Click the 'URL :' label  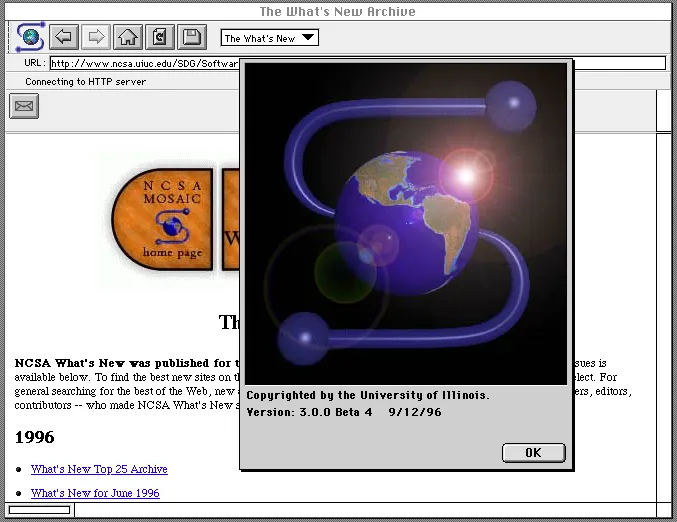(35, 63)
